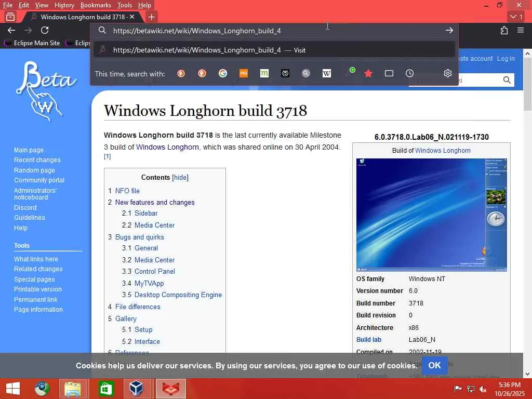532x399 pixels.
Task: Open the Community portal link
Action: (x=39, y=180)
